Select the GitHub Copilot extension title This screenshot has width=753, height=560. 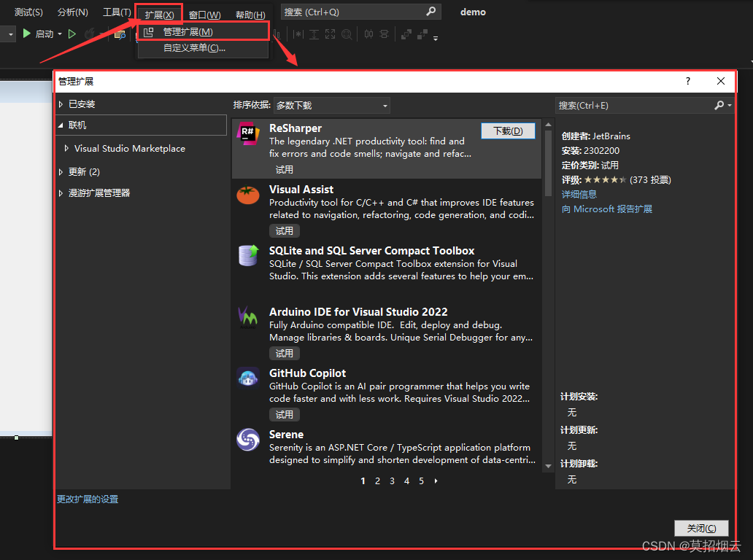307,373
